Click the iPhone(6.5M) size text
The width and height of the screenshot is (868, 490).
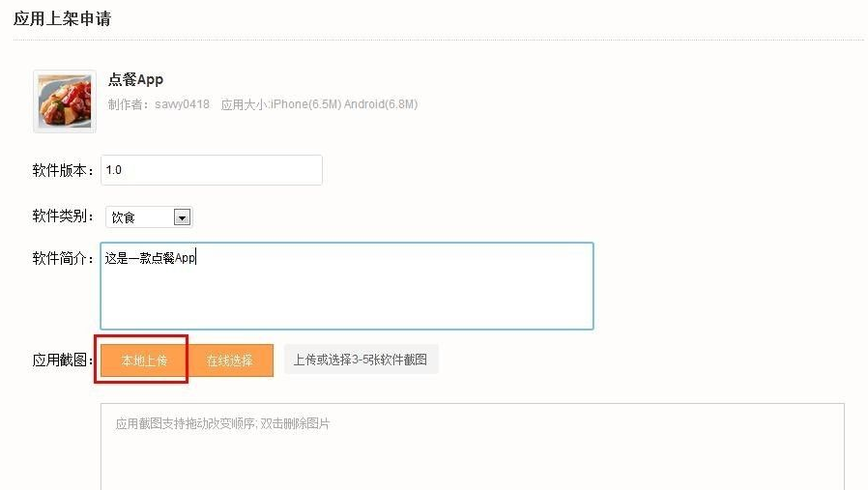[306, 104]
